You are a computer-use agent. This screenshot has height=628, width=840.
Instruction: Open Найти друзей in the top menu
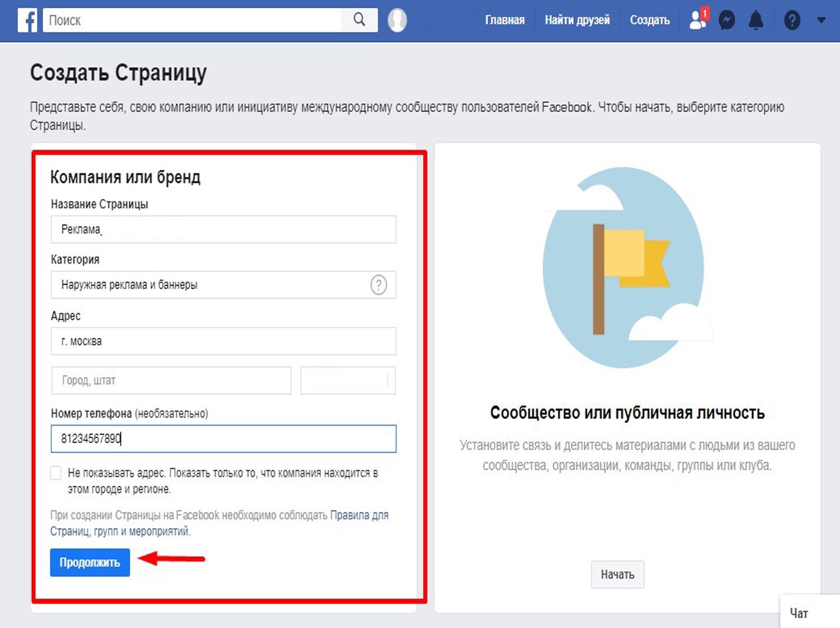coord(577,20)
